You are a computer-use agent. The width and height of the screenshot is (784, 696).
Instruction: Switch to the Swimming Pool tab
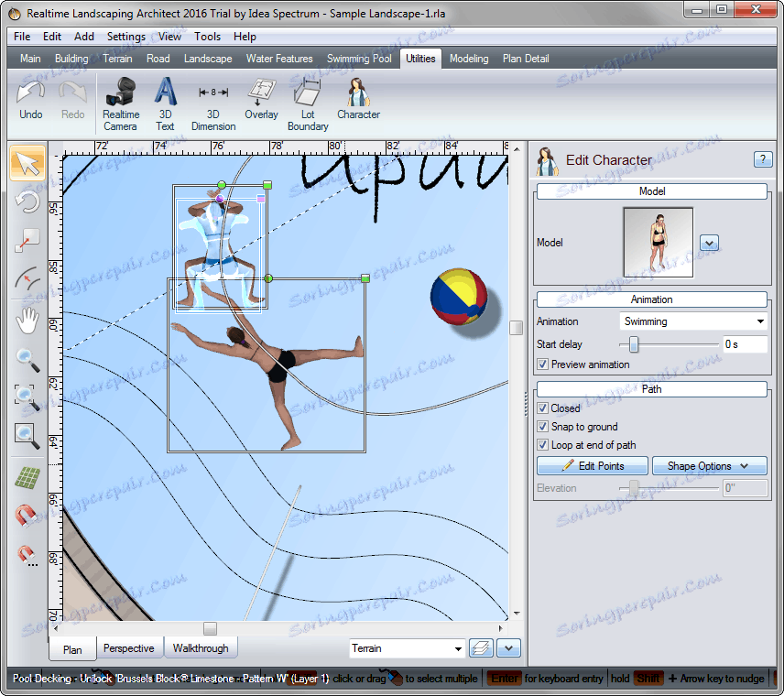pos(359,59)
